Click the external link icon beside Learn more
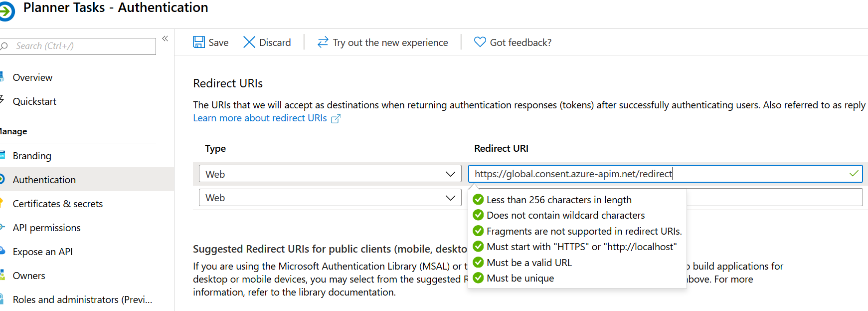The image size is (868, 311). point(336,119)
